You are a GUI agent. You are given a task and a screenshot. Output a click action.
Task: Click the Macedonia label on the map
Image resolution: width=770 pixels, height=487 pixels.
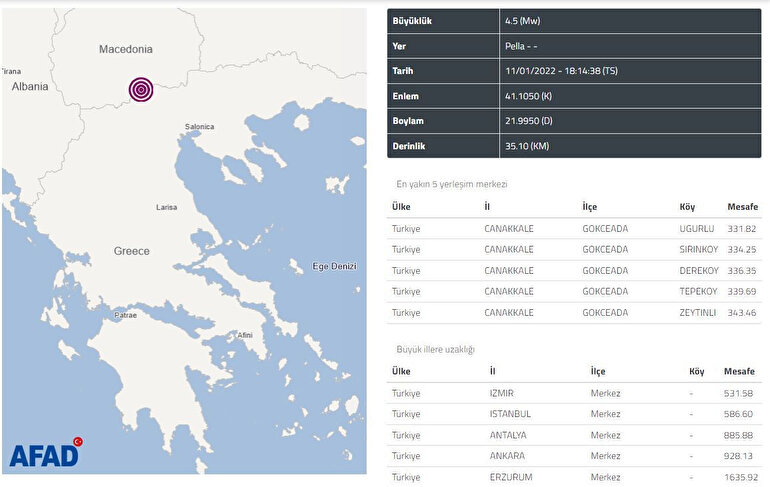pyautogui.click(x=126, y=49)
